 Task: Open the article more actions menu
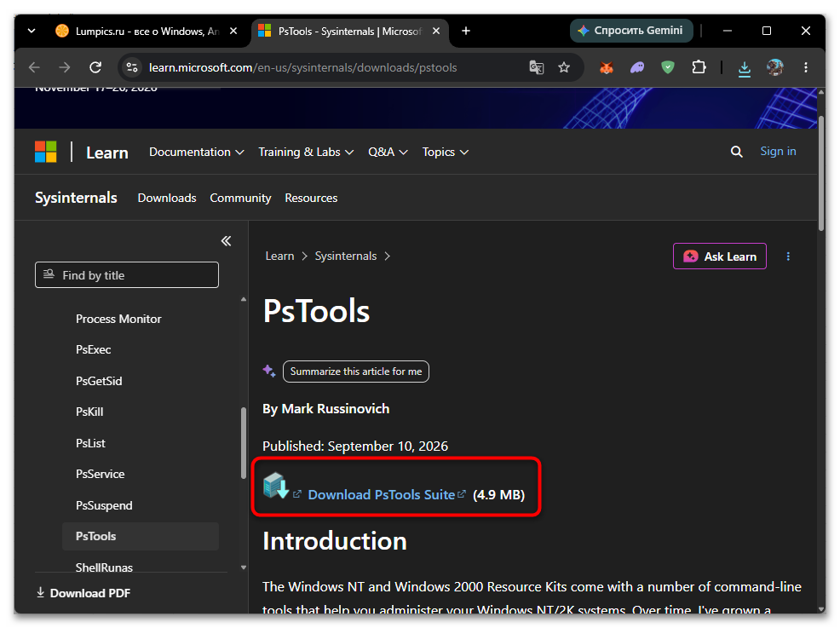[788, 256]
